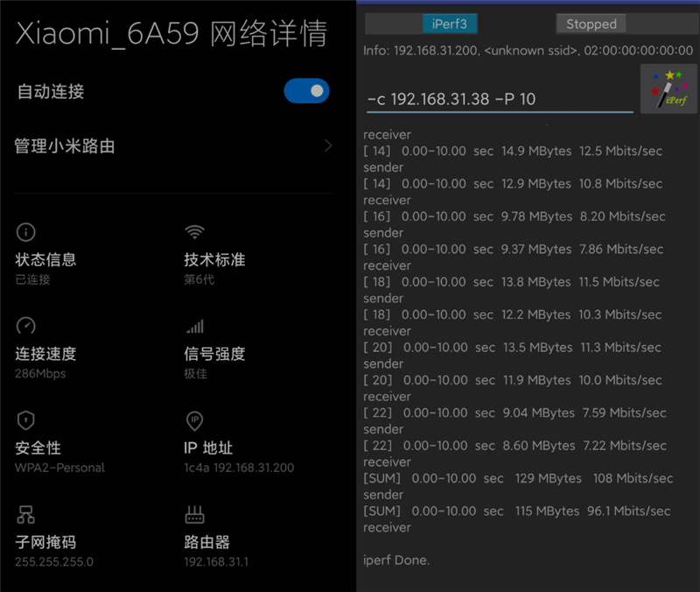The width and height of the screenshot is (700, 592).
Task: Click the SUM line showing 96.1 Mbits/sec
Action: point(516,511)
